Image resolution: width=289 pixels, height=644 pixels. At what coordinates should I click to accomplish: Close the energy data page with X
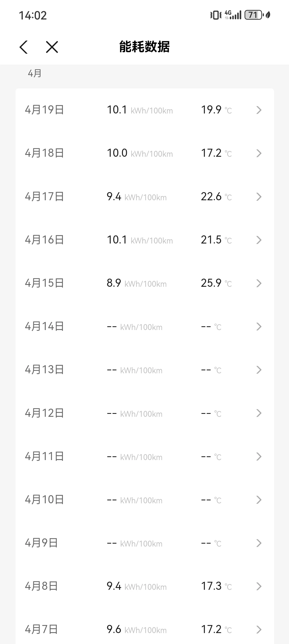[52, 47]
